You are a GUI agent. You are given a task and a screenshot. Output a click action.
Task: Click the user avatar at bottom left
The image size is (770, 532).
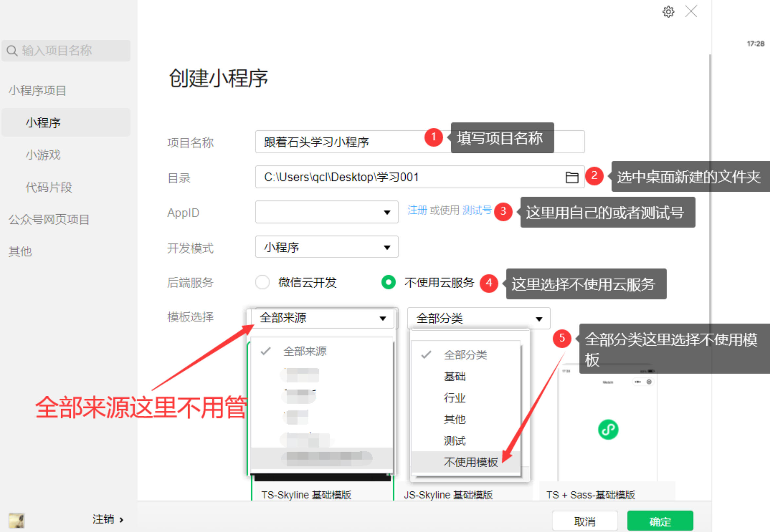[x=16, y=520]
